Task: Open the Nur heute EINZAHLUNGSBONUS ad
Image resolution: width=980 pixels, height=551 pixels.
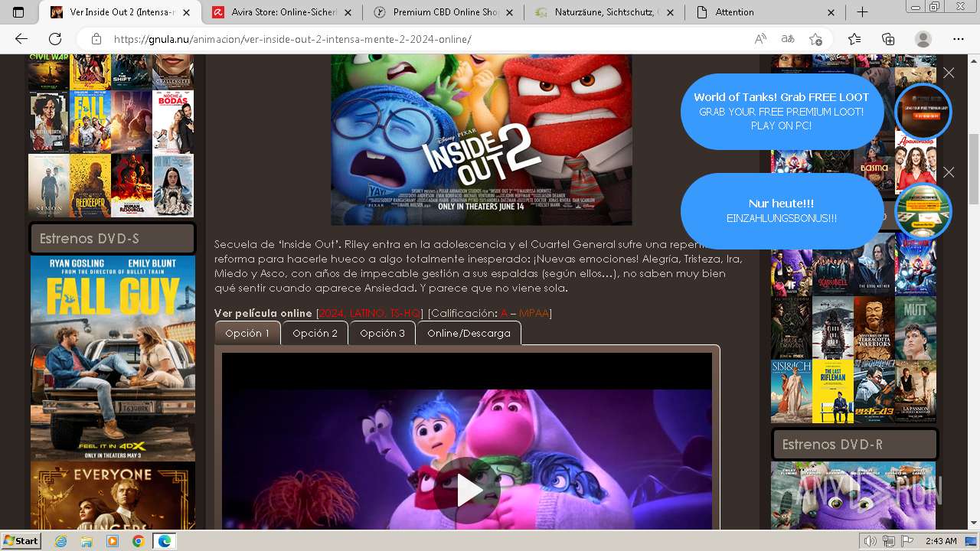Action: 781,210
